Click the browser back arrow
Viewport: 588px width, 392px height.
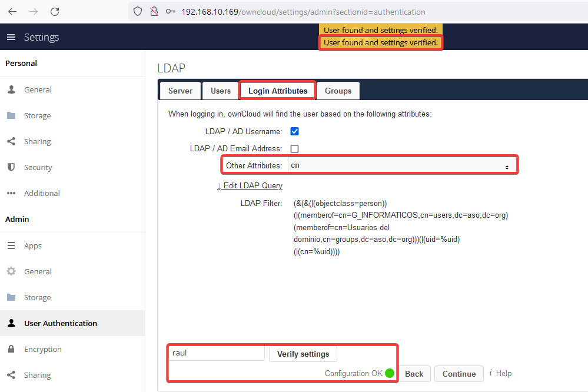coord(12,12)
